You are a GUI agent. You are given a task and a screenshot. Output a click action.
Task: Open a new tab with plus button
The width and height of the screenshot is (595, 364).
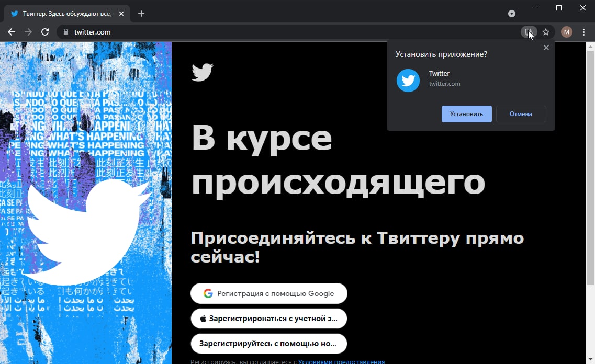(141, 14)
